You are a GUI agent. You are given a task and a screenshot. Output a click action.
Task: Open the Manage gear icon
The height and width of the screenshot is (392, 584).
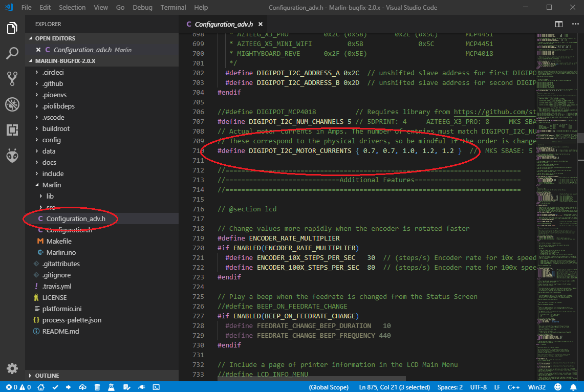point(12,368)
